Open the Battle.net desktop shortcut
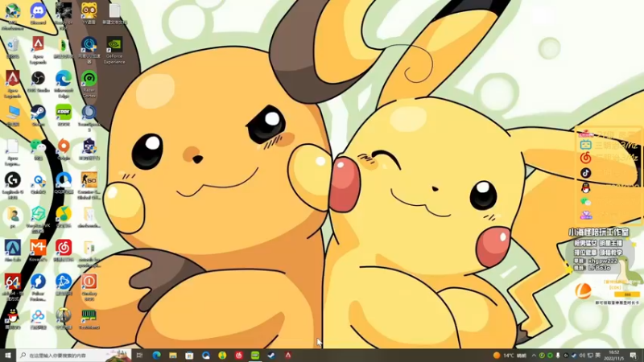This screenshot has height=362, width=644. pos(64,285)
